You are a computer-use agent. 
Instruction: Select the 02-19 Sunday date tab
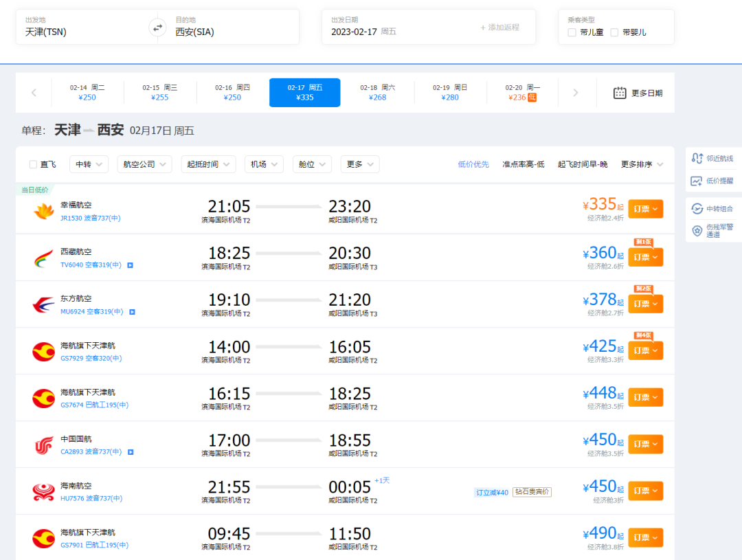coord(449,92)
